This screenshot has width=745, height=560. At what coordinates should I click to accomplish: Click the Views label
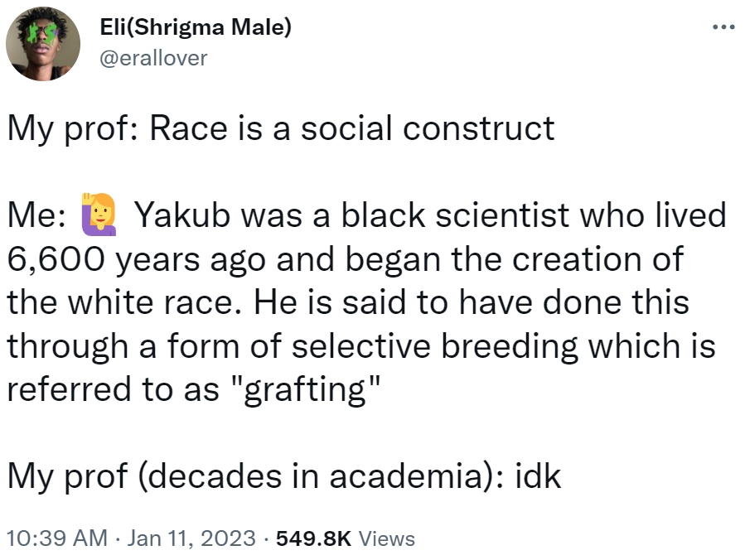pos(387,538)
